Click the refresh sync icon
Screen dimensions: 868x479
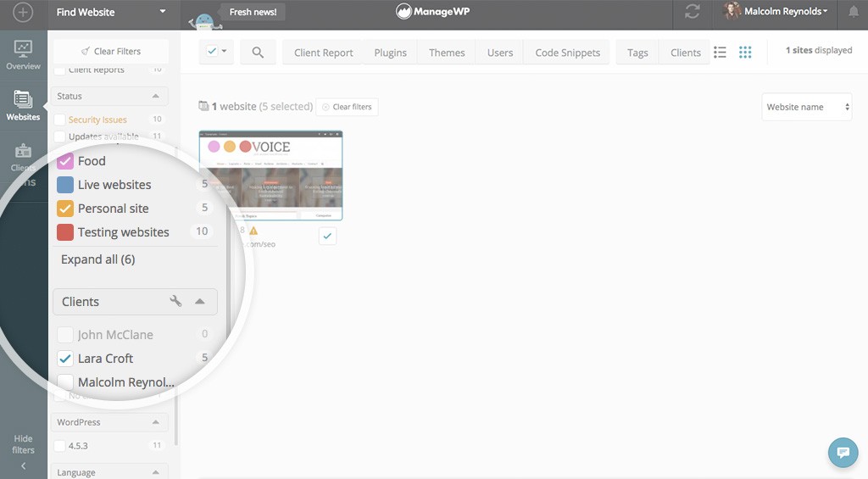click(693, 12)
